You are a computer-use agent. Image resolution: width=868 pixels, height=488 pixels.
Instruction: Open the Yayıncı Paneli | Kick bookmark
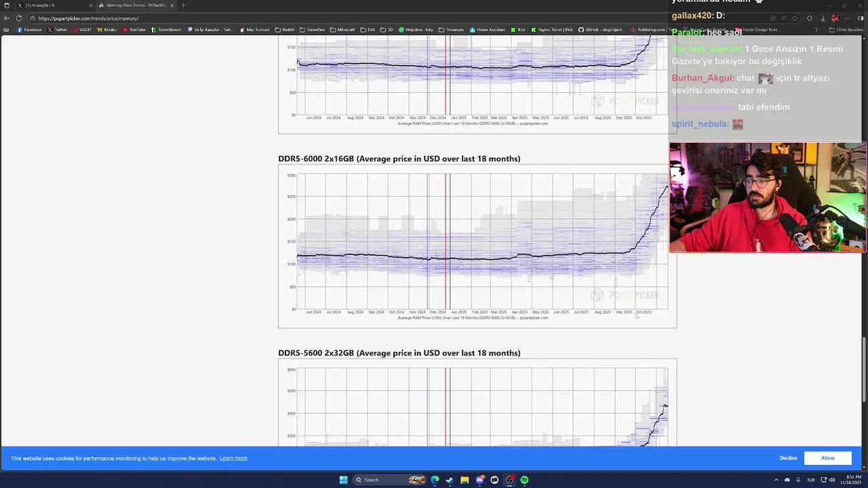552,30
